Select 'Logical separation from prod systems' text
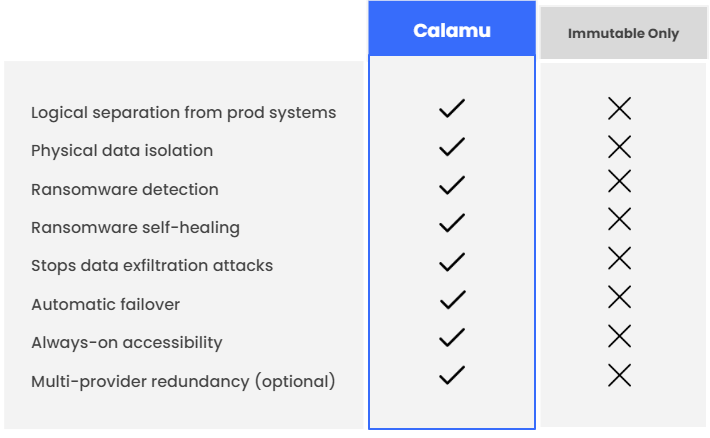This screenshot has height=438, width=710. coord(183,112)
